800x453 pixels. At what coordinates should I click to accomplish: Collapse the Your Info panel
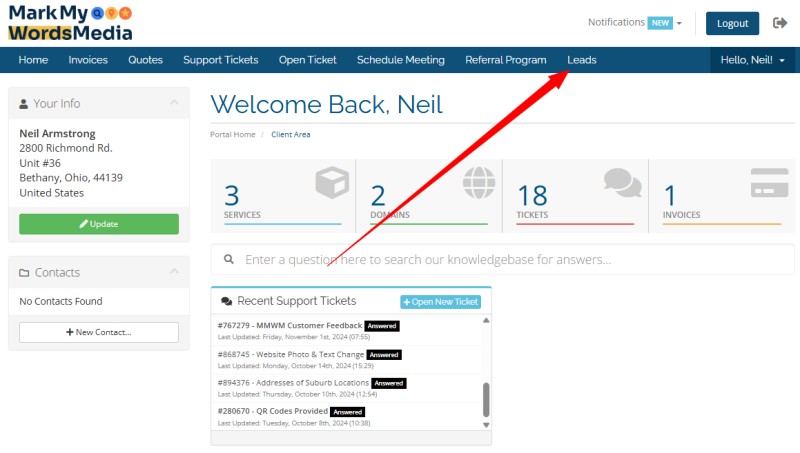point(174,103)
